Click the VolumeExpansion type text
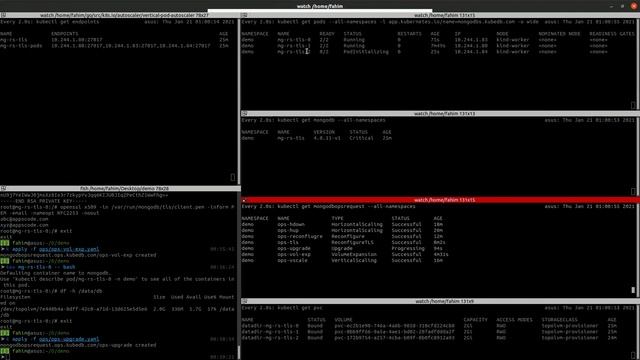Viewport: 640px width, 360px height. [x=354, y=254]
